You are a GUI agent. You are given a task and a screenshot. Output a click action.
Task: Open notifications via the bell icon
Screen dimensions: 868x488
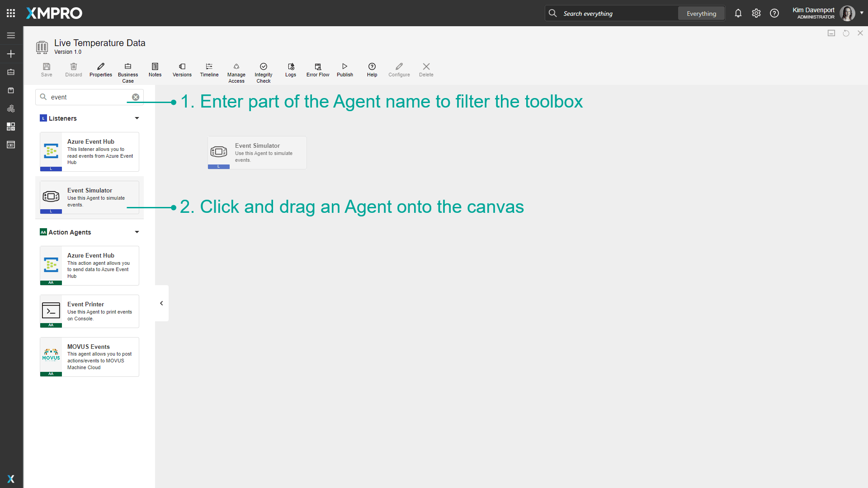coord(738,13)
